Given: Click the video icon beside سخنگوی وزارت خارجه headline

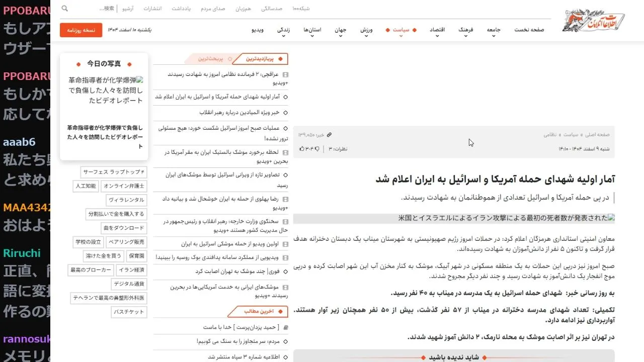Looking at the screenshot, I should pos(285,222).
